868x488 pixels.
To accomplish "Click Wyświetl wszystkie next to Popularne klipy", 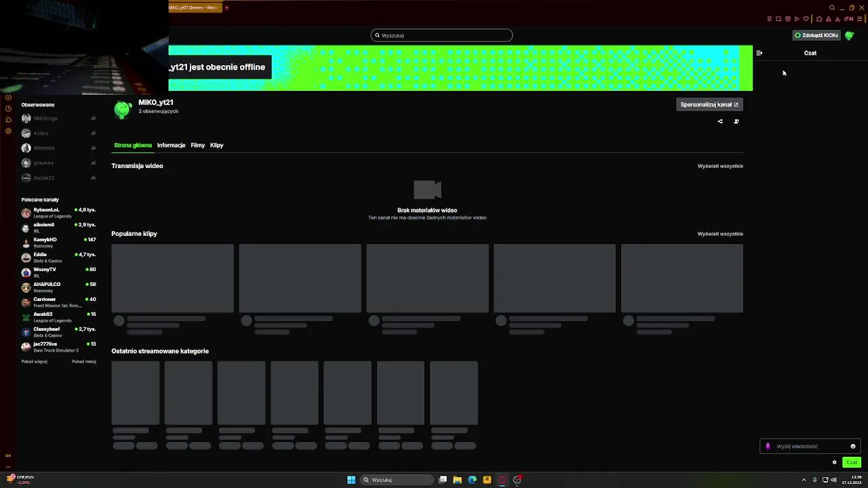I will (720, 234).
